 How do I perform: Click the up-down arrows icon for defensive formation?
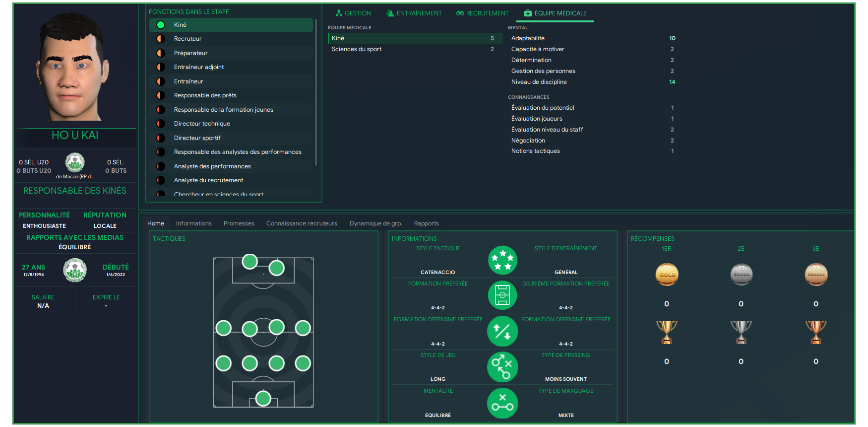point(502,331)
